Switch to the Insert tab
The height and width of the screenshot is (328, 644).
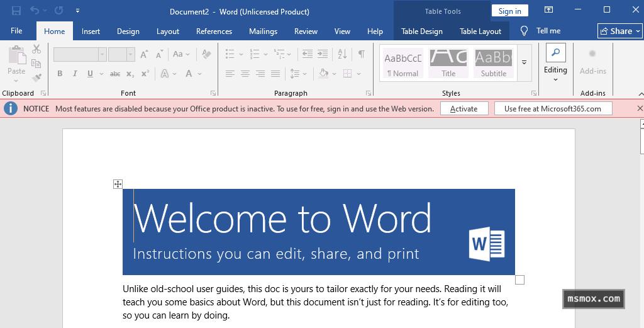(x=91, y=31)
